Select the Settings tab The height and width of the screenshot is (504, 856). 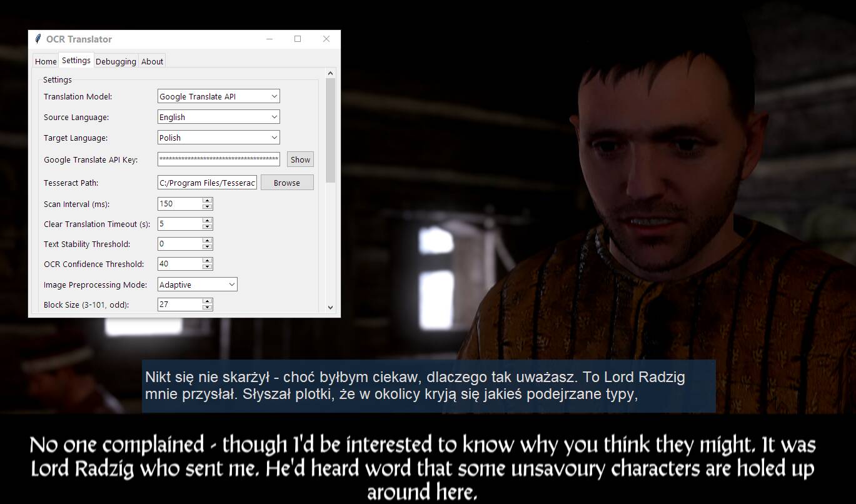click(x=76, y=60)
